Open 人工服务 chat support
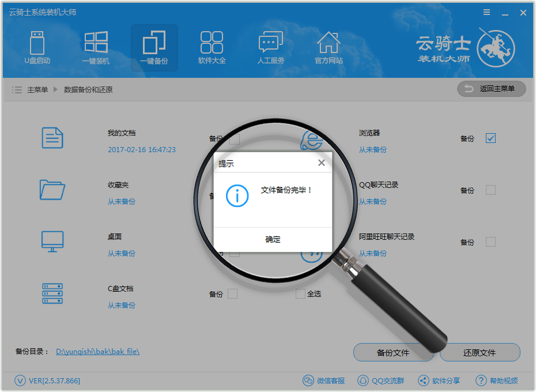 coord(271,48)
